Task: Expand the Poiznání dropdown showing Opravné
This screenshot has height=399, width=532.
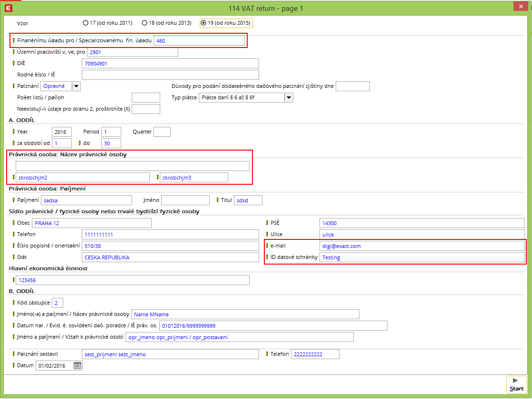Action: click(x=76, y=86)
